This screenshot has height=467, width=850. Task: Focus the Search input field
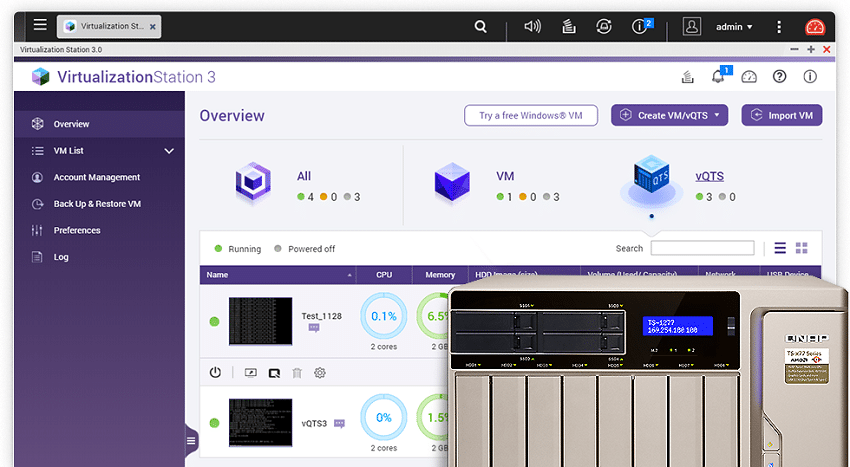click(702, 248)
